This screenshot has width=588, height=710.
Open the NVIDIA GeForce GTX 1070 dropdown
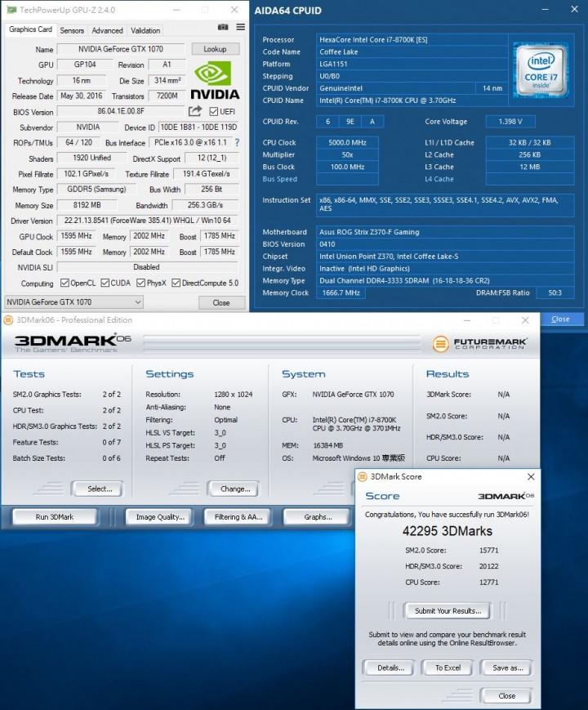pyautogui.click(x=73, y=302)
